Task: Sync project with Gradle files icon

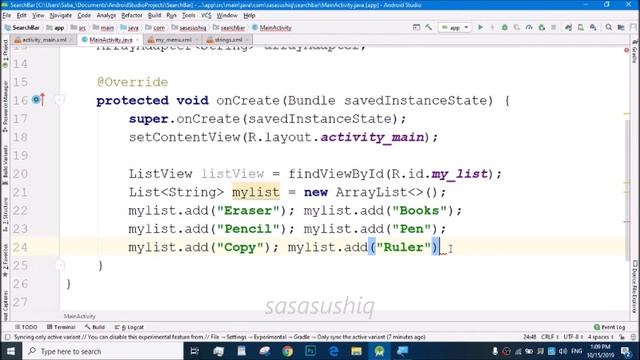Action: coord(568,27)
